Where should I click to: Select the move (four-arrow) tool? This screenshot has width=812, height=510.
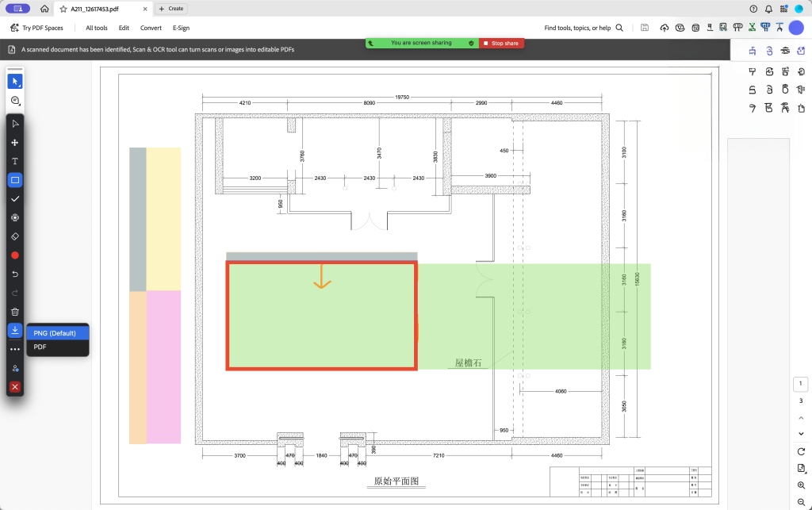pyautogui.click(x=15, y=143)
